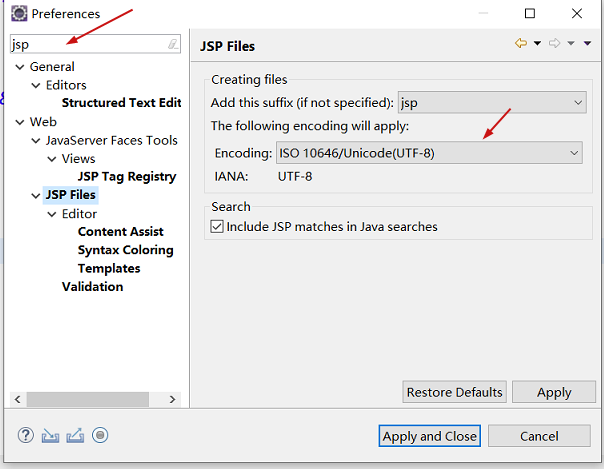The width and height of the screenshot is (604, 469).
Task: Open the Validation preference page
Action: 92,287
